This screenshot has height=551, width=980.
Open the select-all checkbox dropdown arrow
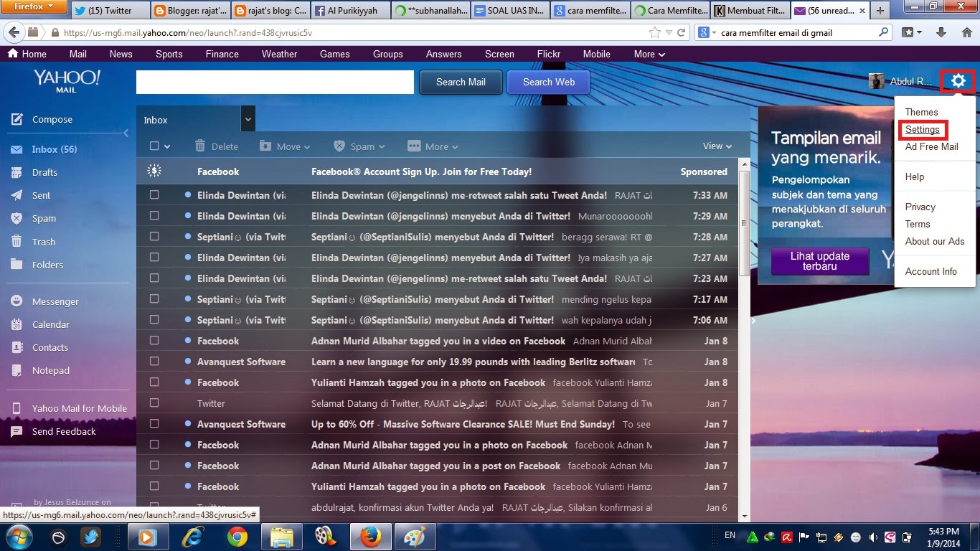pyautogui.click(x=167, y=146)
